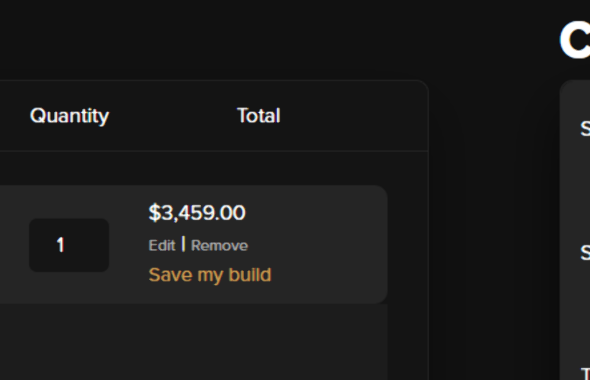This screenshot has height=380, width=590.
Task: Select the quantity field showing 1
Action: pyautogui.click(x=69, y=245)
